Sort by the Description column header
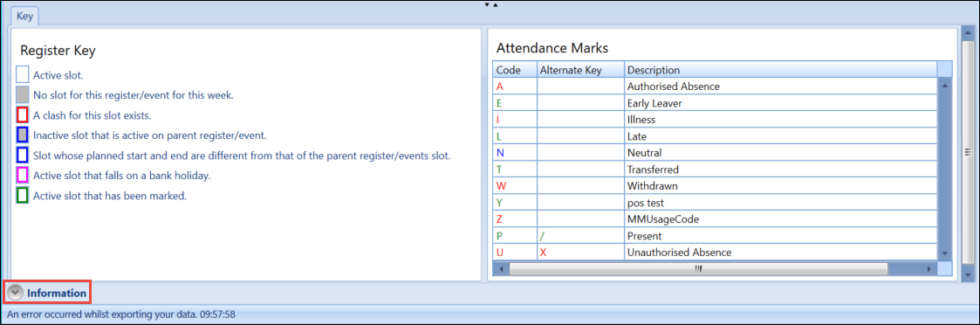Screen dimensions: 980x325 [781, 70]
